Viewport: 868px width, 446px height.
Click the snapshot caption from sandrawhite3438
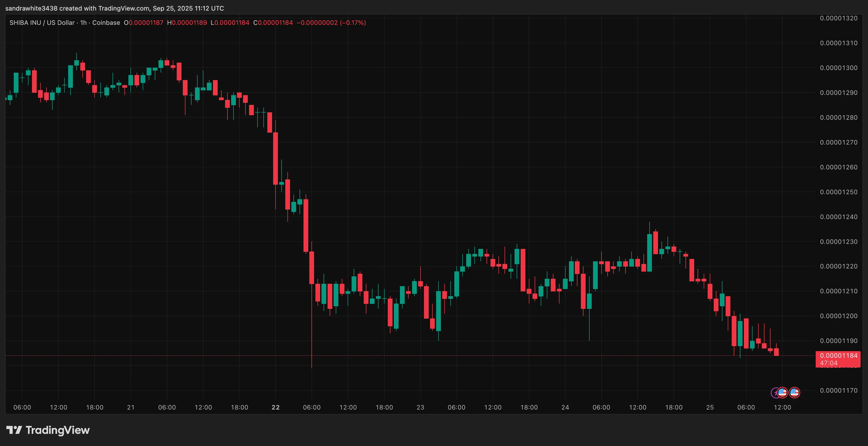pyautogui.click(x=115, y=8)
